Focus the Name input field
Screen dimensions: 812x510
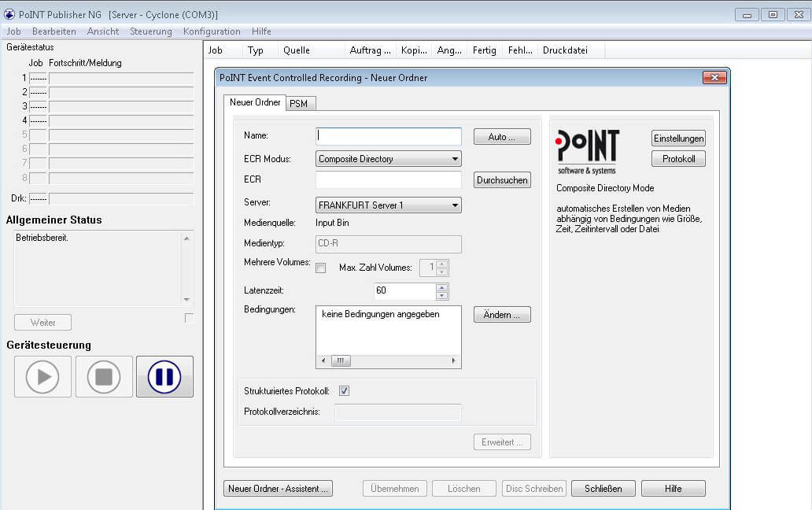click(389, 136)
